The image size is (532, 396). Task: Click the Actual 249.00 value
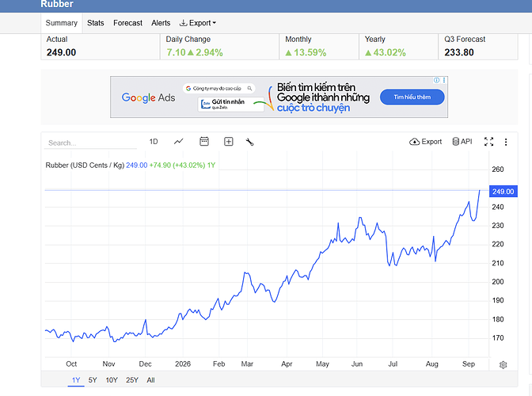pyautogui.click(x=62, y=52)
